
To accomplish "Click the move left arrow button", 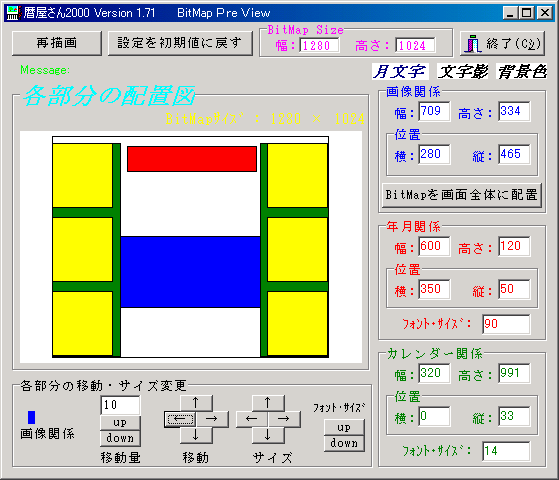I will [180, 419].
